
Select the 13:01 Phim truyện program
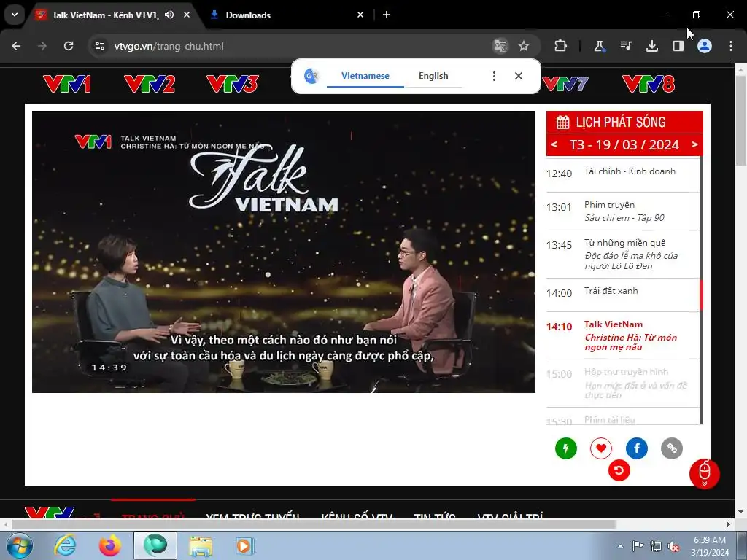622,211
